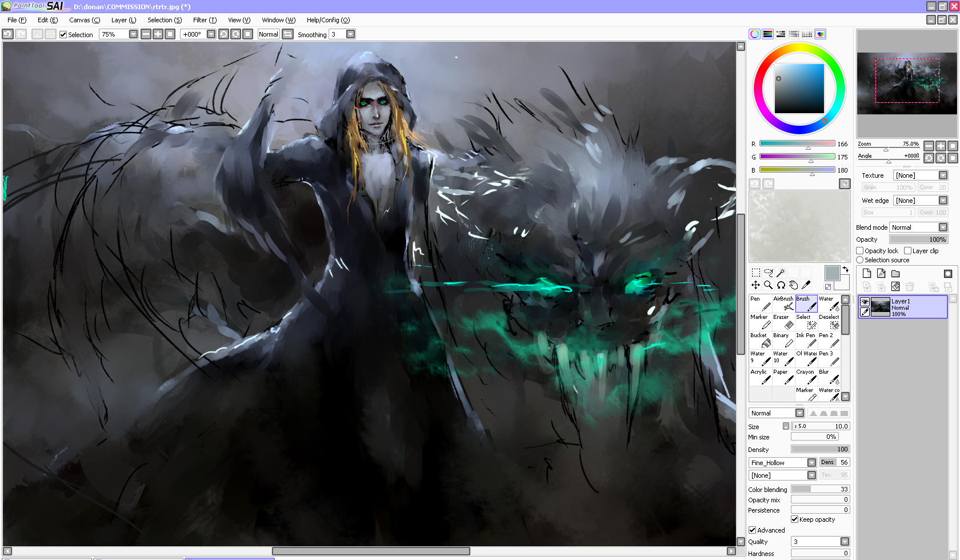
Task: Create a new normal layer
Action: (867, 274)
